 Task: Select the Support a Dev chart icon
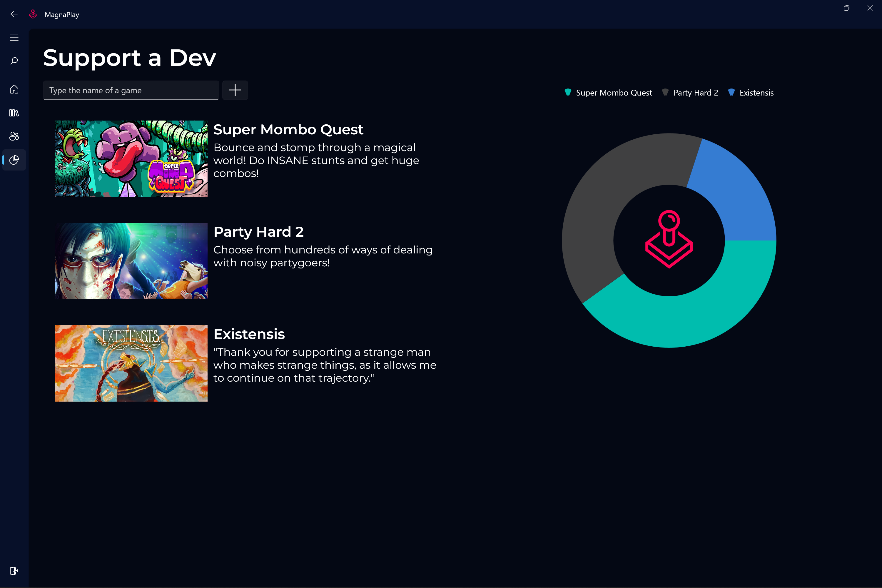(14, 160)
